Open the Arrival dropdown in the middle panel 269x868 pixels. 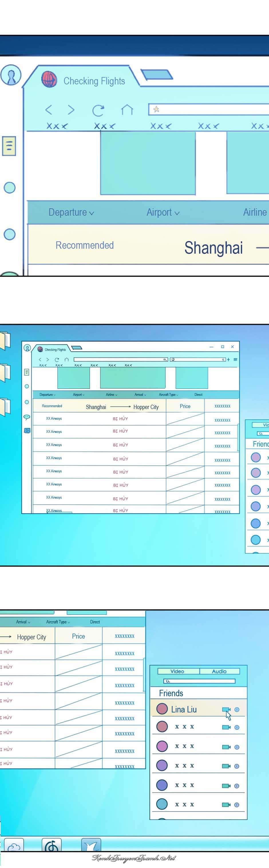(141, 395)
